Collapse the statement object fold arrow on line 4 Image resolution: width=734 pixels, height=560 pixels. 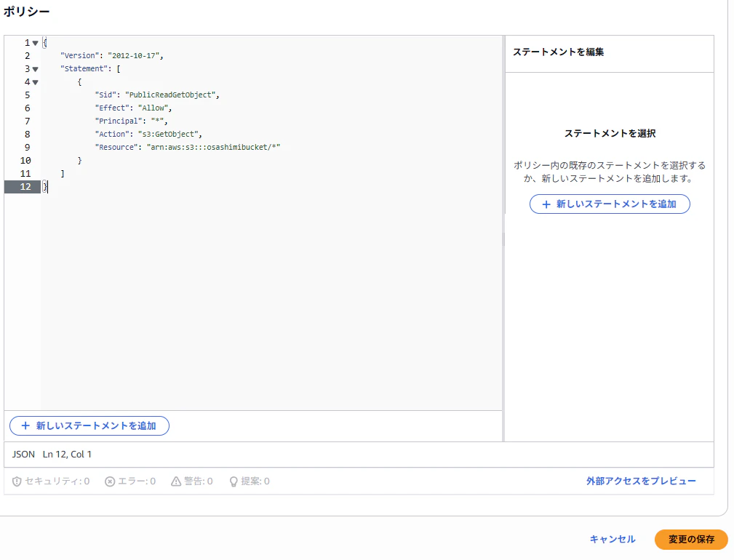(36, 81)
